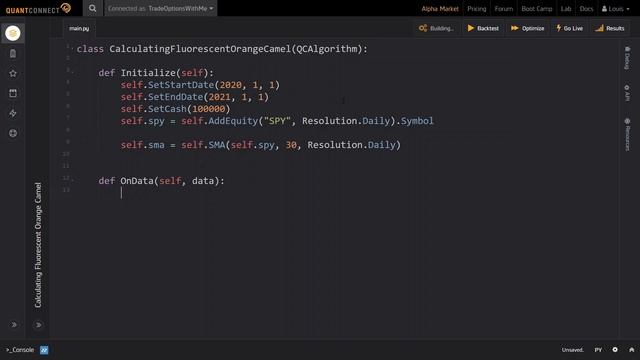This screenshot has width=640, height=360.
Task: Click the Unsaved status text
Action: (573, 350)
